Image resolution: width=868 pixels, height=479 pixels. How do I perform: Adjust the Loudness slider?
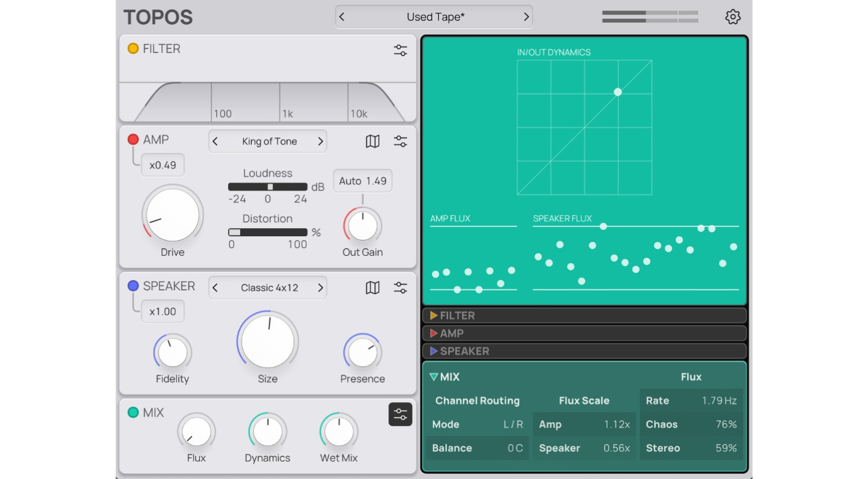point(270,186)
